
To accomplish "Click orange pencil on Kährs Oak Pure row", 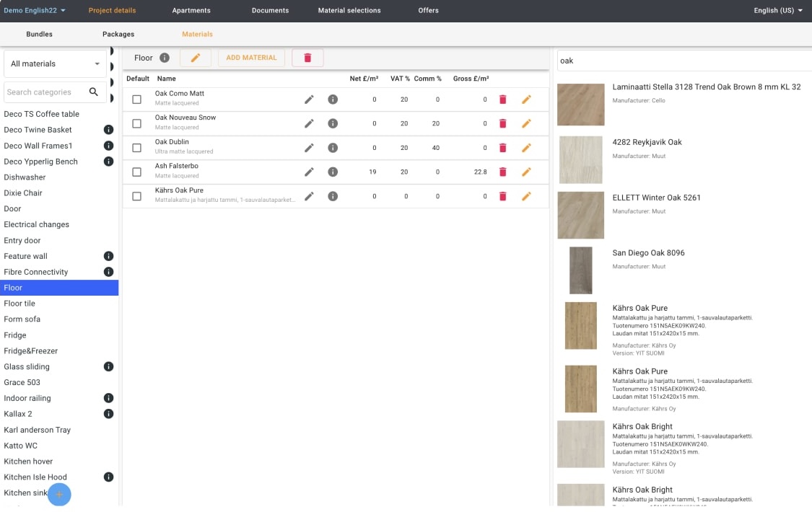I will point(526,196).
